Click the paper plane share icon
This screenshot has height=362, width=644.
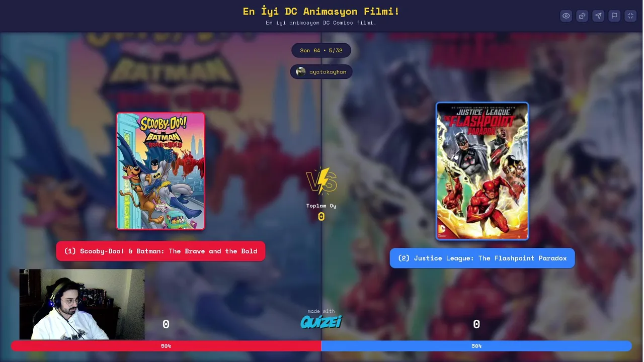(x=598, y=16)
